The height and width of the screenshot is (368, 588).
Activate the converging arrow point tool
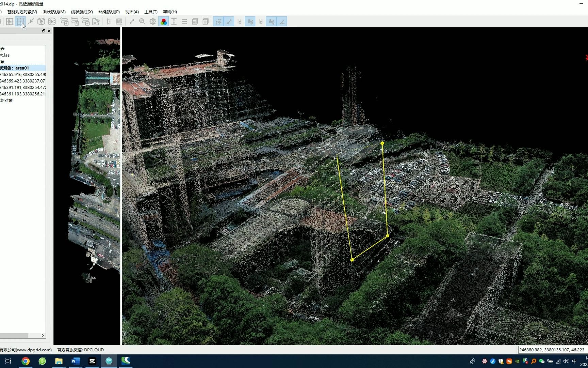point(31,21)
